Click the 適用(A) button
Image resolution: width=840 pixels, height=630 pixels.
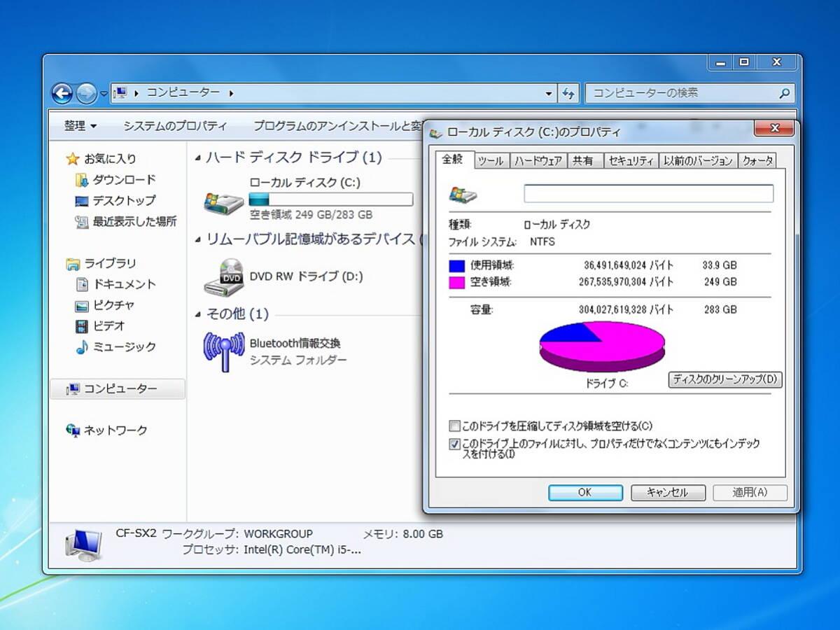click(750, 492)
